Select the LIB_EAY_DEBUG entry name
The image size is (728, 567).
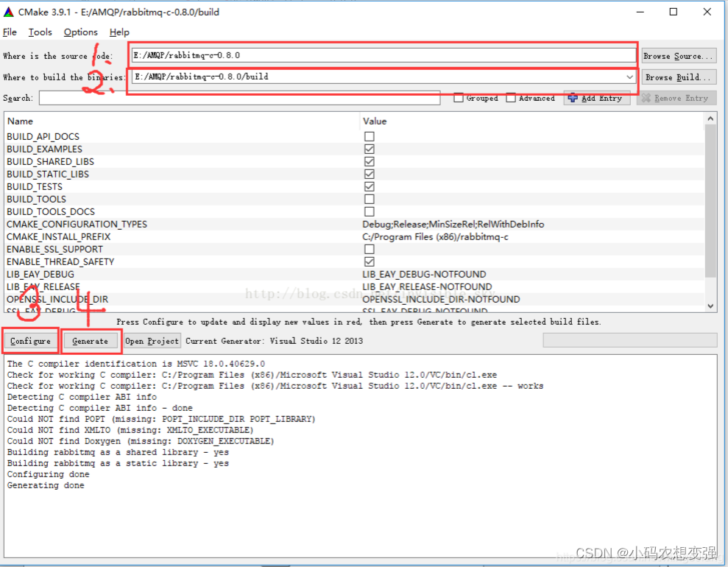(x=40, y=275)
